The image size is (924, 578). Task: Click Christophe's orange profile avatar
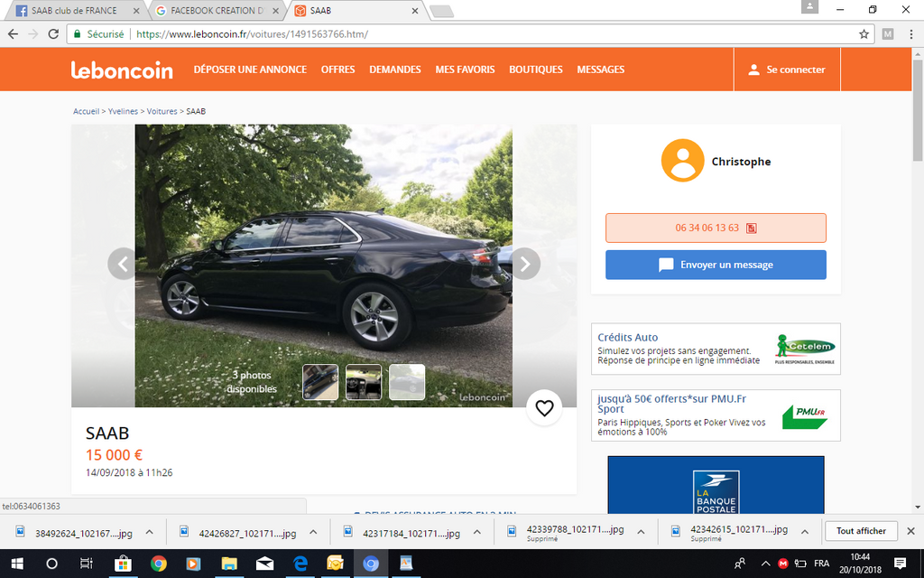tap(682, 161)
